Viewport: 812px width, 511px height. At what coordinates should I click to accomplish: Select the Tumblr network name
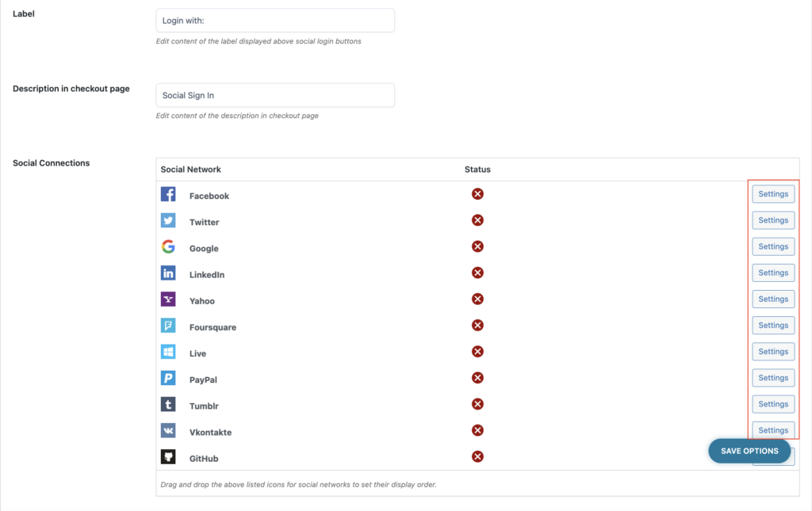(204, 406)
